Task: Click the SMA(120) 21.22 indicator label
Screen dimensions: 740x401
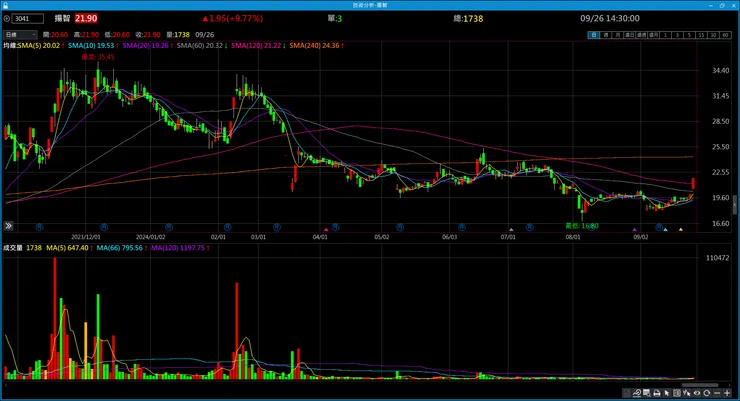Action: pyautogui.click(x=256, y=46)
